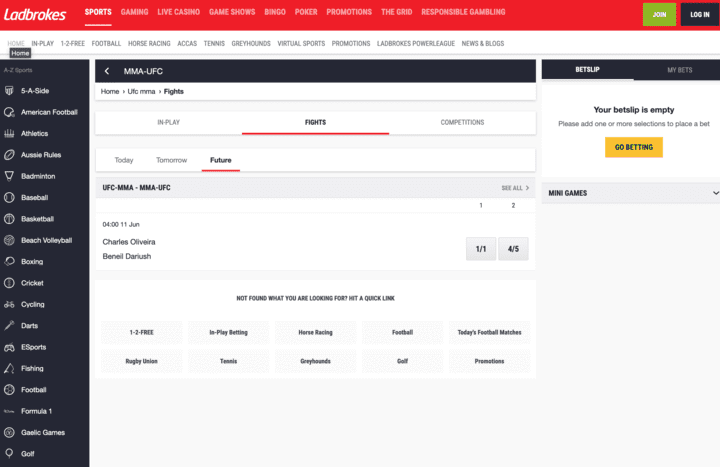Click the Ladbrokes logo

(x=35, y=15)
